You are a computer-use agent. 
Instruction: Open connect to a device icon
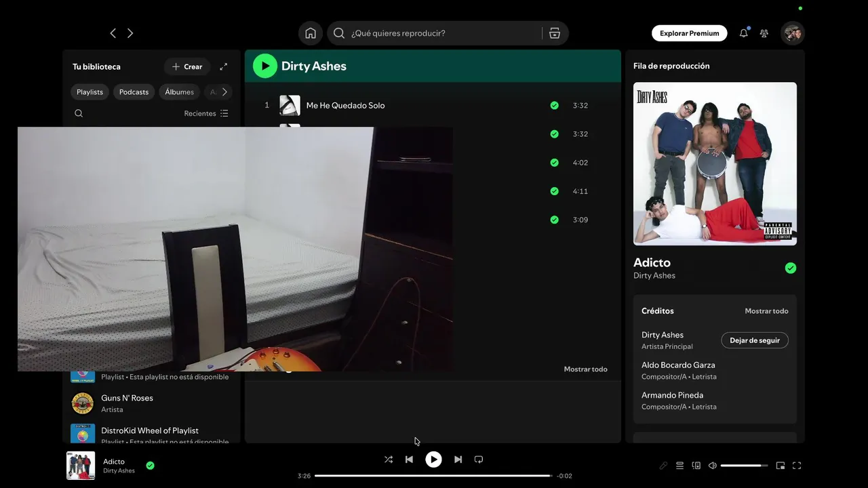[x=696, y=466]
